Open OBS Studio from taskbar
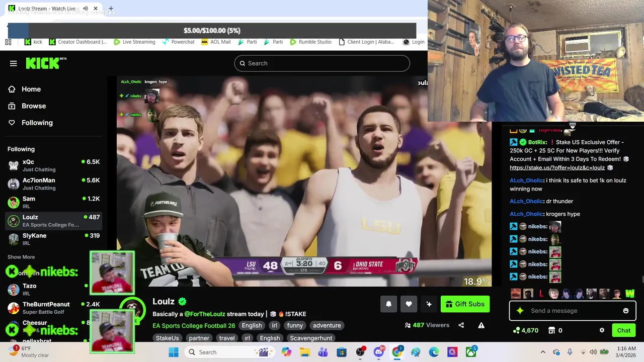Screen dimensions: 644x362 coord(360,352)
